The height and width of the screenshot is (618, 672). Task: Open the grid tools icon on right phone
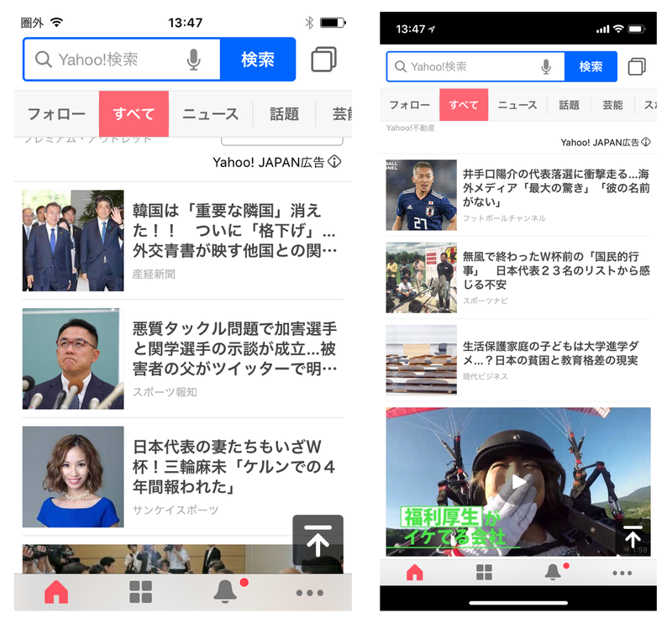484,572
